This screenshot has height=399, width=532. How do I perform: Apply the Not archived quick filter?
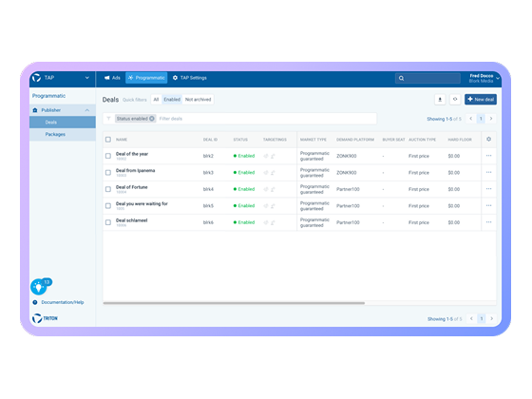coord(199,100)
